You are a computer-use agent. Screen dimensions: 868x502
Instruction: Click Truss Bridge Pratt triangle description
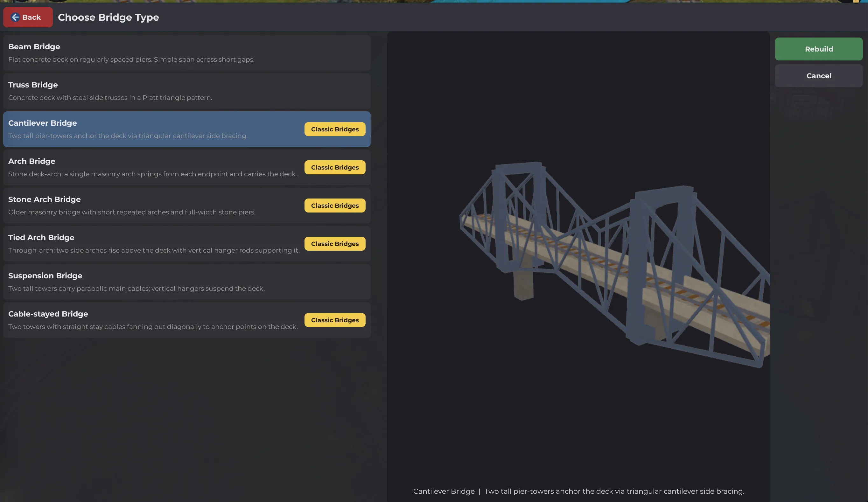[x=110, y=98]
